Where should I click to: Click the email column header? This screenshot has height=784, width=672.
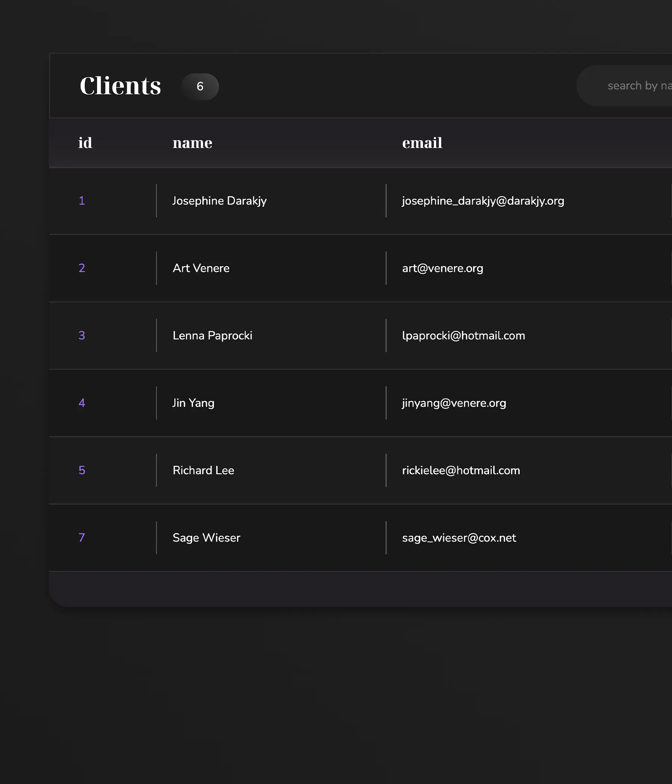point(422,143)
